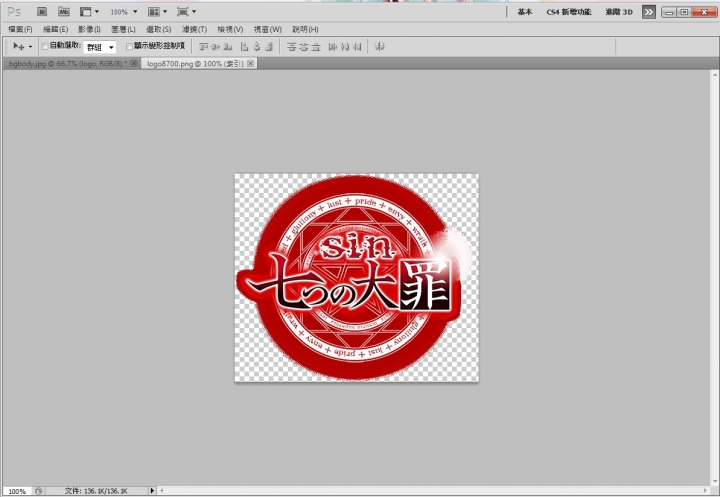
Task: Open the 群組 auto-select dropdown
Action: point(100,47)
